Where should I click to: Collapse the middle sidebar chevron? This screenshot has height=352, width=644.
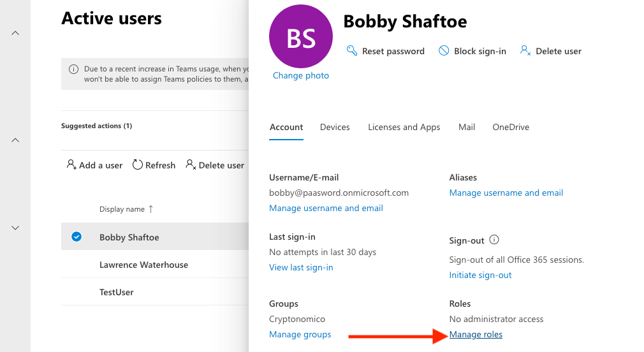(x=15, y=140)
